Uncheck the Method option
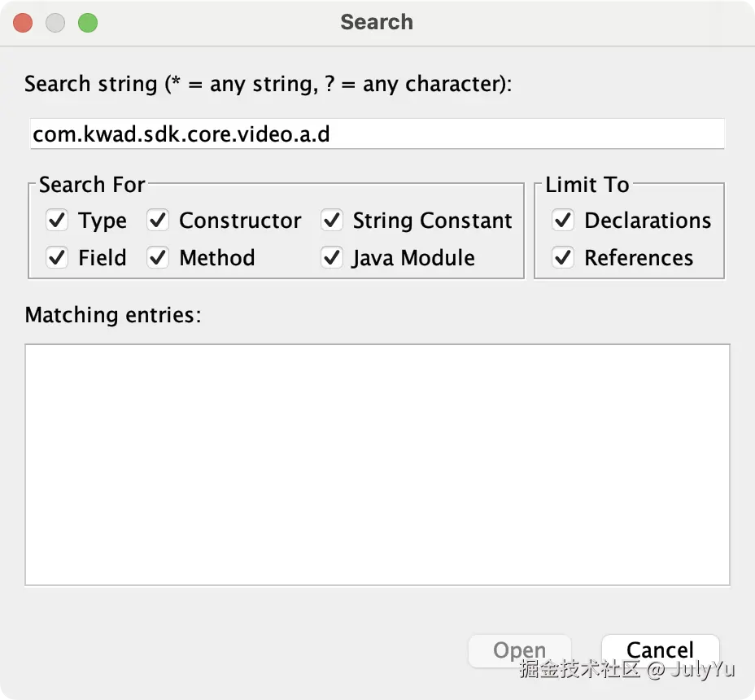The width and height of the screenshot is (755, 700). point(158,258)
